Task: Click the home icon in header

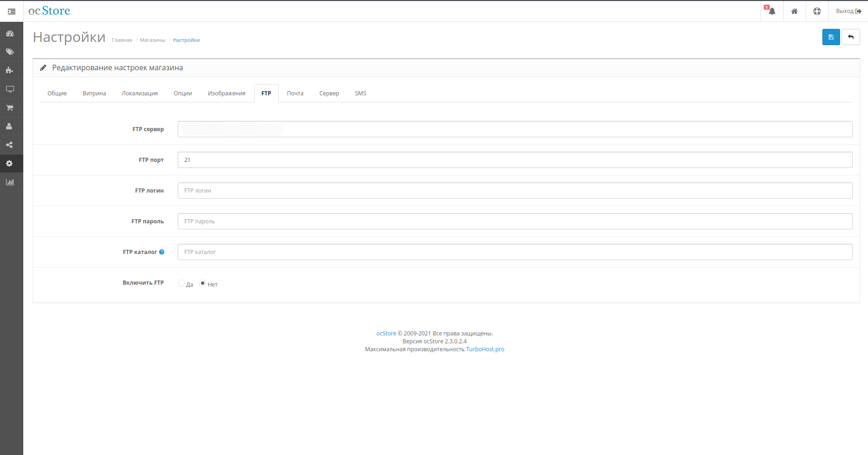Action: tap(794, 11)
